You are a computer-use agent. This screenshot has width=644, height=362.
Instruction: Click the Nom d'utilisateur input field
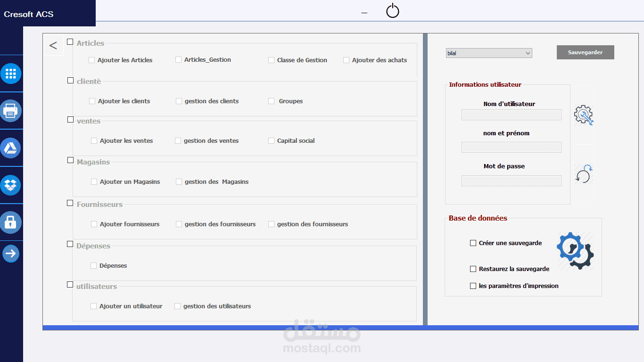click(x=512, y=115)
